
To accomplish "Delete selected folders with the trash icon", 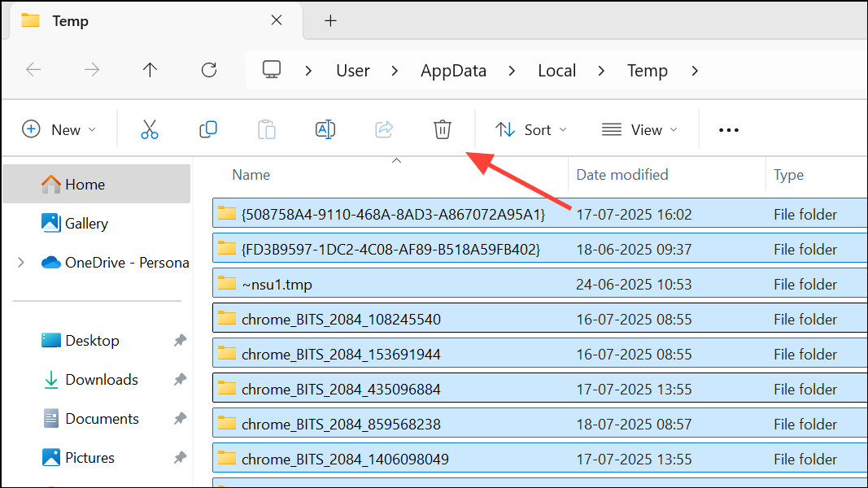I will click(x=442, y=129).
